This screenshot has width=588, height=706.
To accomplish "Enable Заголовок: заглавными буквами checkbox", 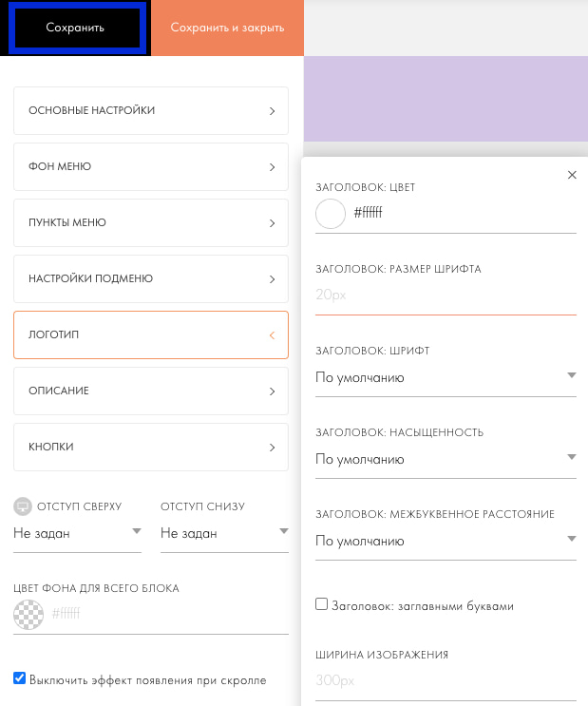I will [322, 604].
